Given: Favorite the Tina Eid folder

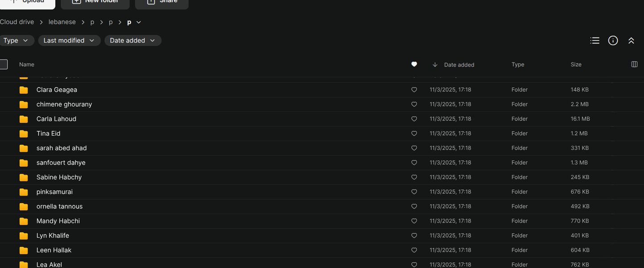Looking at the screenshot, I should (414, 134).
